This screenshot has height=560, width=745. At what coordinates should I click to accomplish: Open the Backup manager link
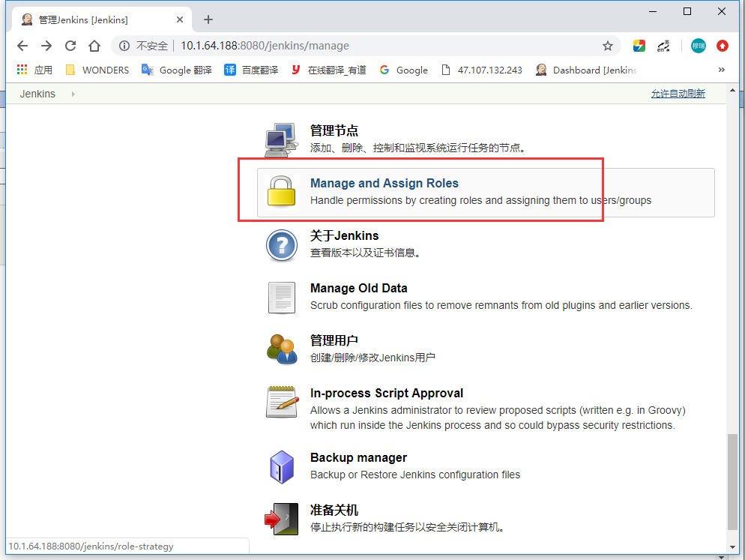[x=359, y=457]
